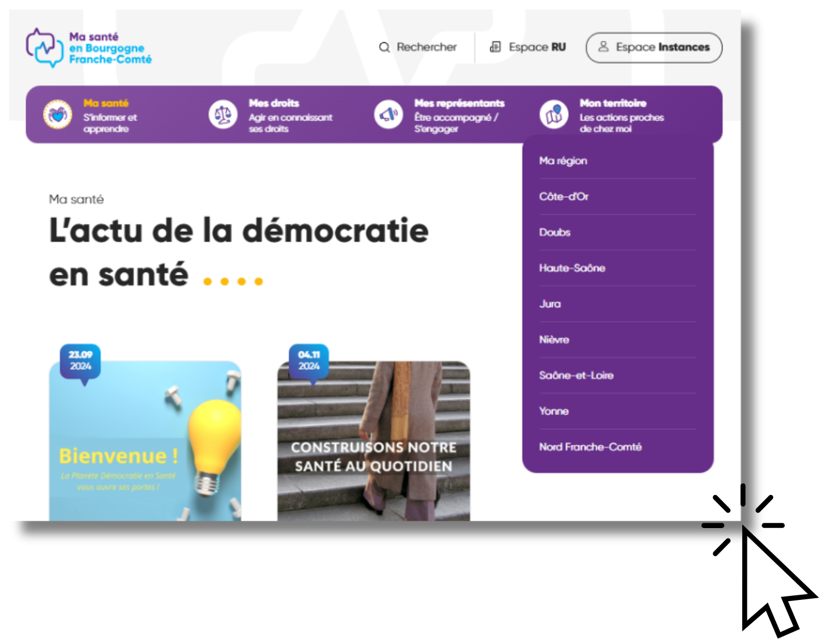Click the search magnifier icon
This screenshot has height=644, width=820.
coord(384,48)
